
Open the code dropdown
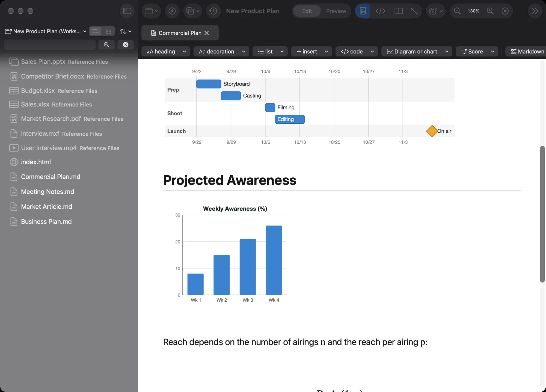[357, 51]
